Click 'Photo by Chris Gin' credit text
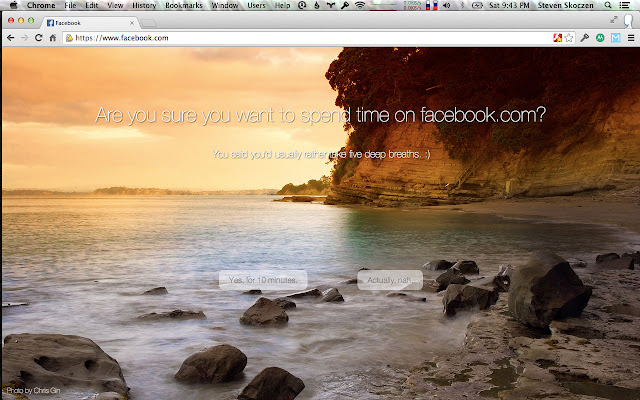This screenshot has height=400, width=640. [x=33, y=391]
